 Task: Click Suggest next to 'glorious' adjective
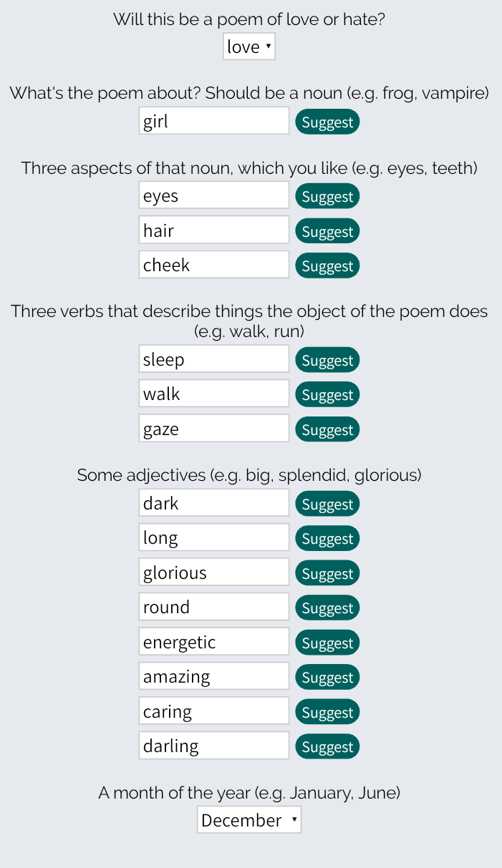click(x=327, y=573)
